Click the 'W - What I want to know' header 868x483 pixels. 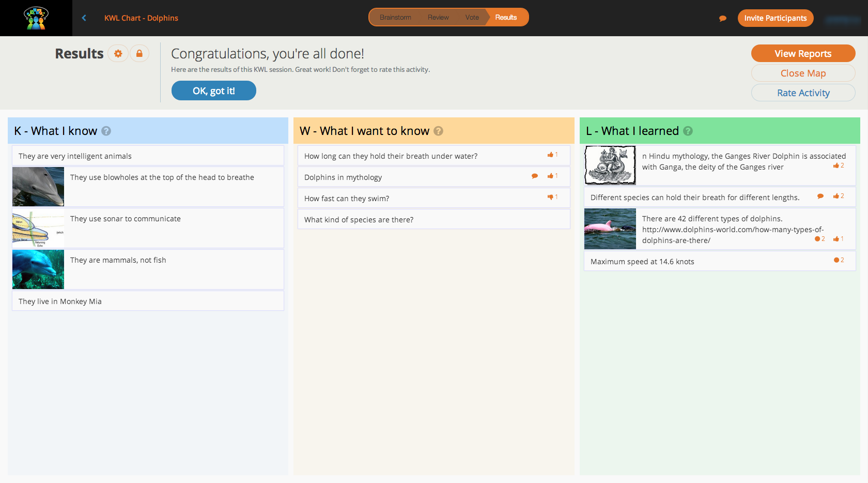434,130
